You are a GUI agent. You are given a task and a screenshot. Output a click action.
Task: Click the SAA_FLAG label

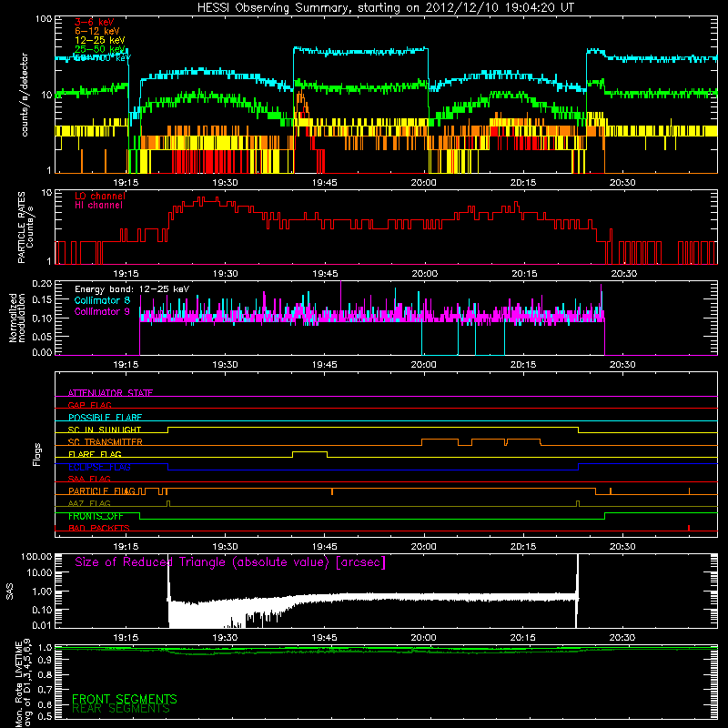[x=89, y=479]
